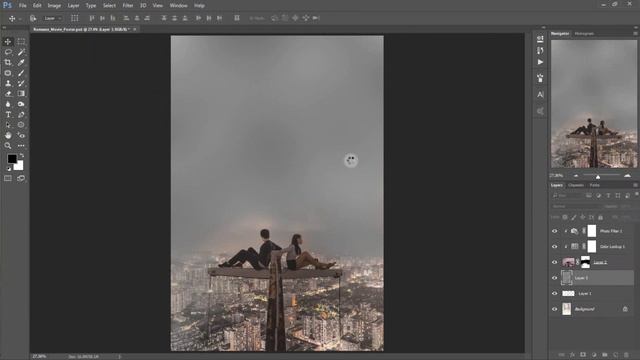Select the Horizontal Type tool
This screenshot has width=640, height=360.
8,115
